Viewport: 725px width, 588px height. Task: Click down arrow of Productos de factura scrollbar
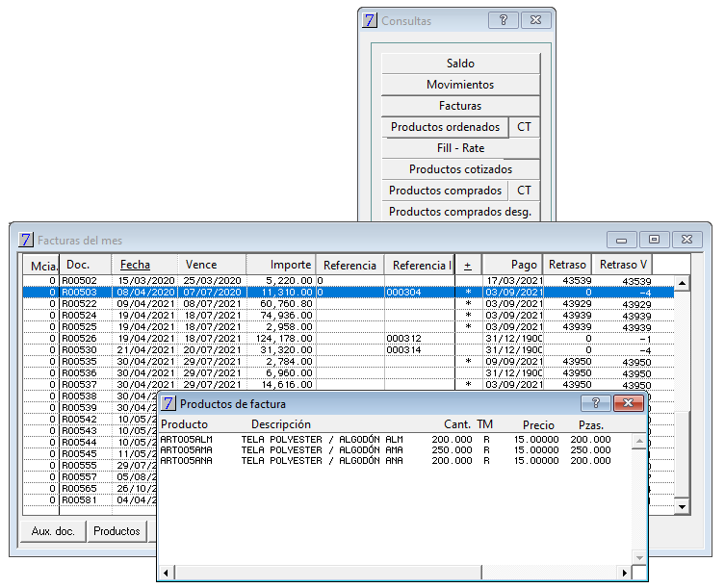point(639,558)
